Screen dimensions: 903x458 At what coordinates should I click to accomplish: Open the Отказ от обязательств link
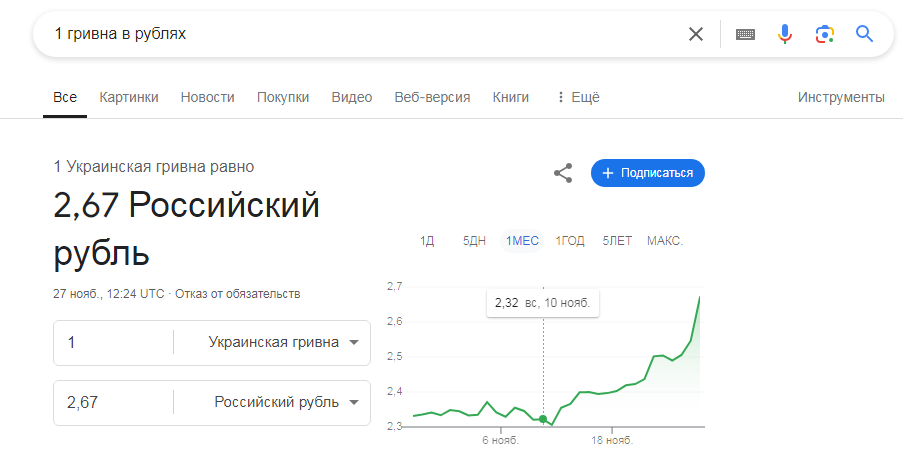pyautogui.click(x=238, y=294)
